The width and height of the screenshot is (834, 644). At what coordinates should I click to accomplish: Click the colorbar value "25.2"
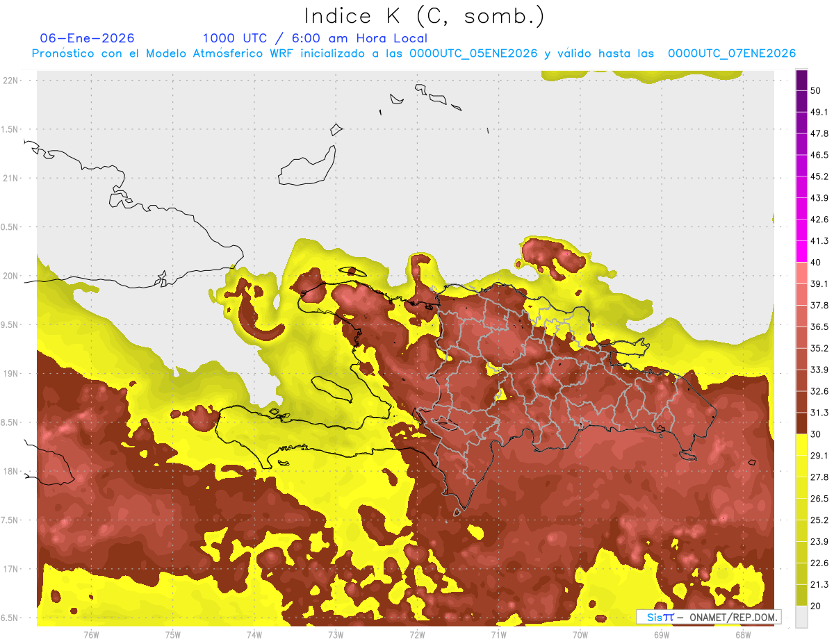(820, 520)
